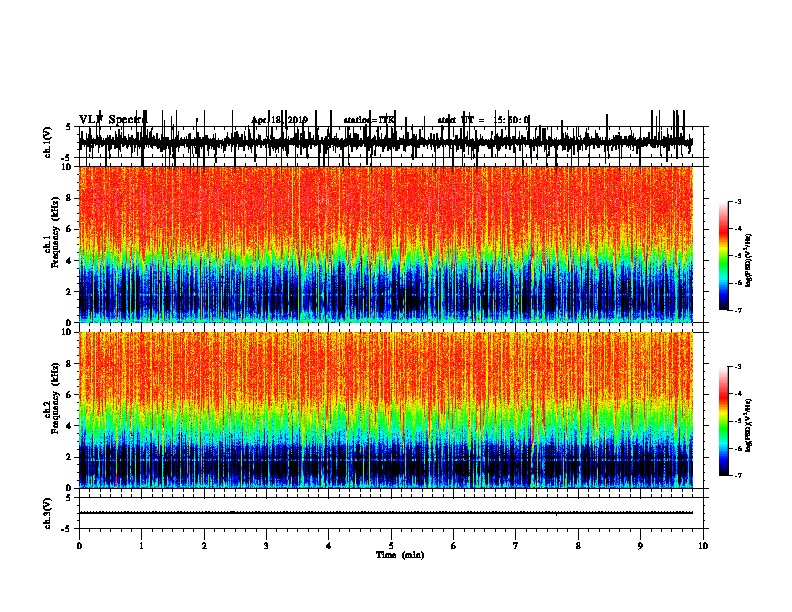Screen dimensions: 792x612
Task: Click the '3' time axis tick label
Action: (266, 546)
